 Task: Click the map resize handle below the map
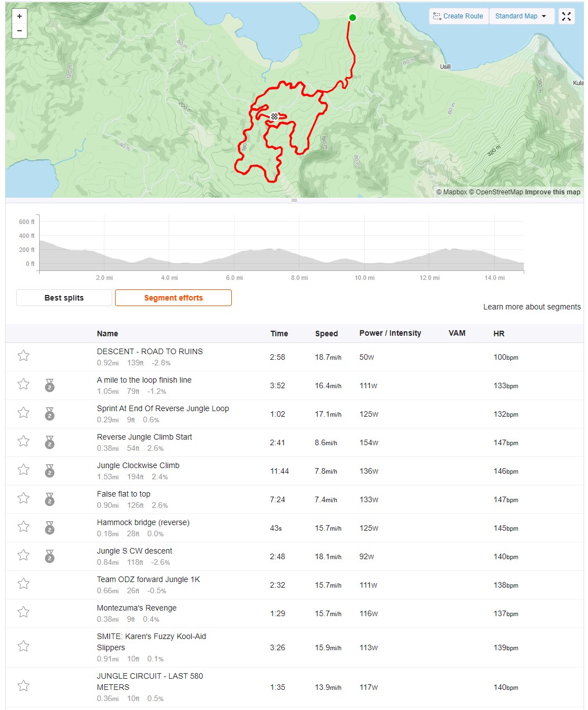pyautogui.click(x=294, y=200)
